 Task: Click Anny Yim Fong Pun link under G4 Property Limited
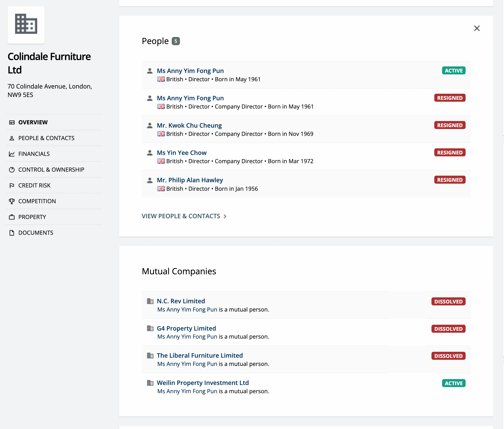tap(187, 337)
